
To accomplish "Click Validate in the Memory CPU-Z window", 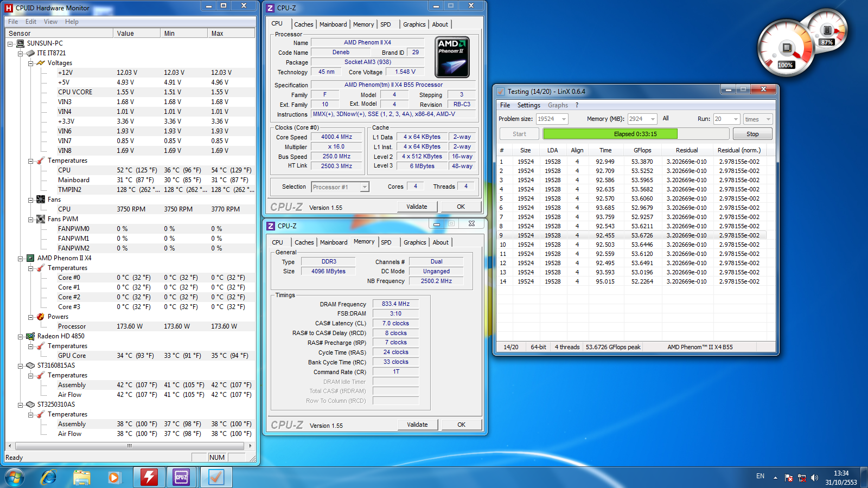I will 417,425.
